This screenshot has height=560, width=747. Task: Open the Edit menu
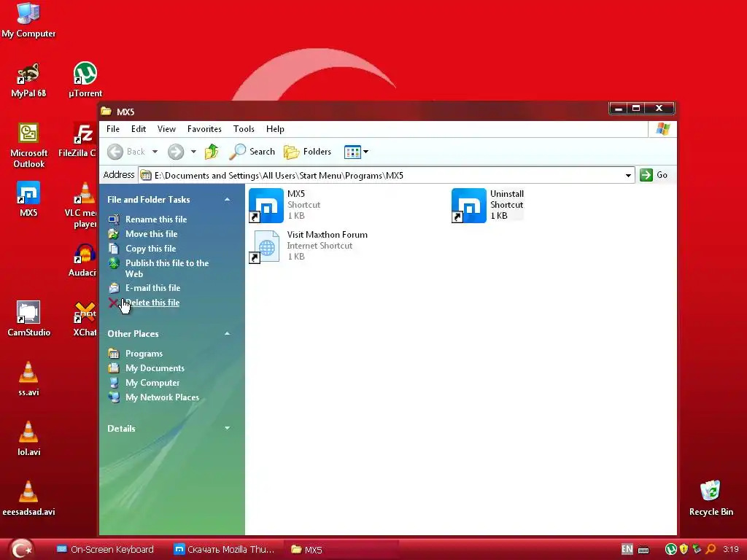coord(139,129)
